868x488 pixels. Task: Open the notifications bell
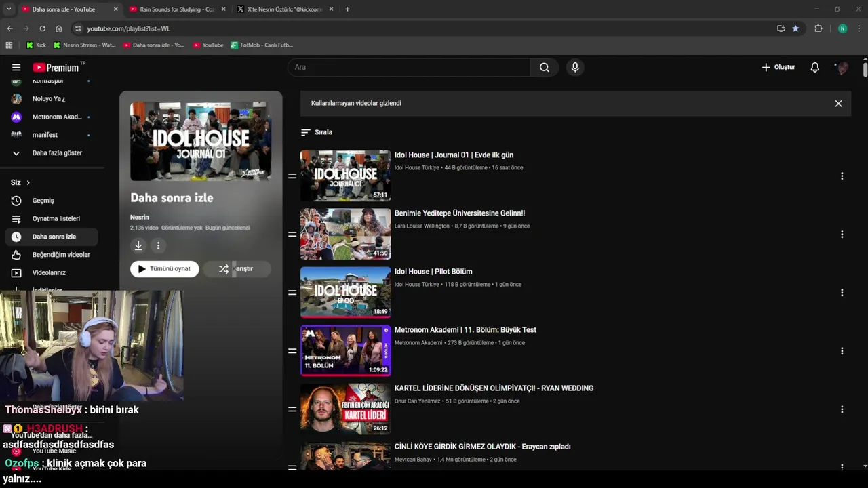815,67
